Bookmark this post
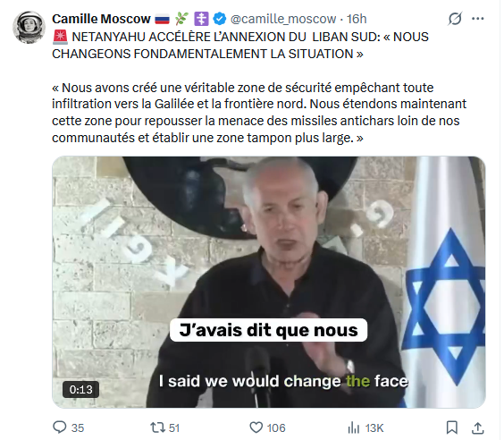Screen dimensions: 504x440 pyautogui.click(x=452, y=427)
